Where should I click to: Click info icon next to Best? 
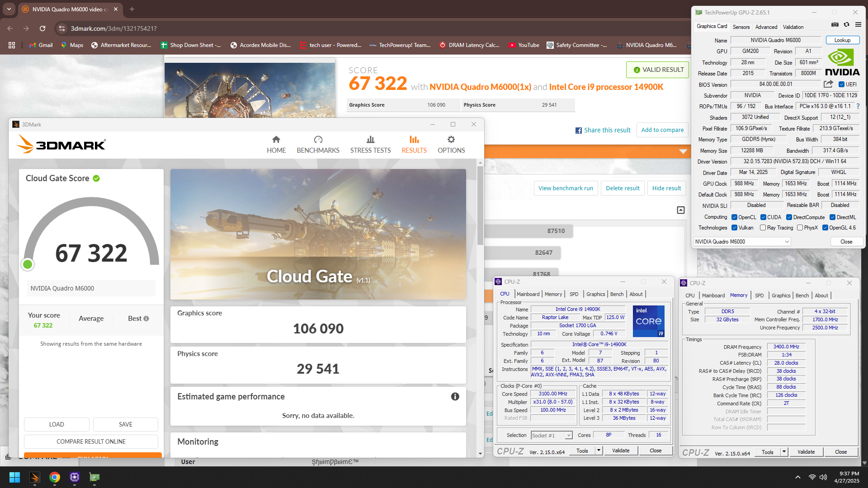(x=146, y=319)
